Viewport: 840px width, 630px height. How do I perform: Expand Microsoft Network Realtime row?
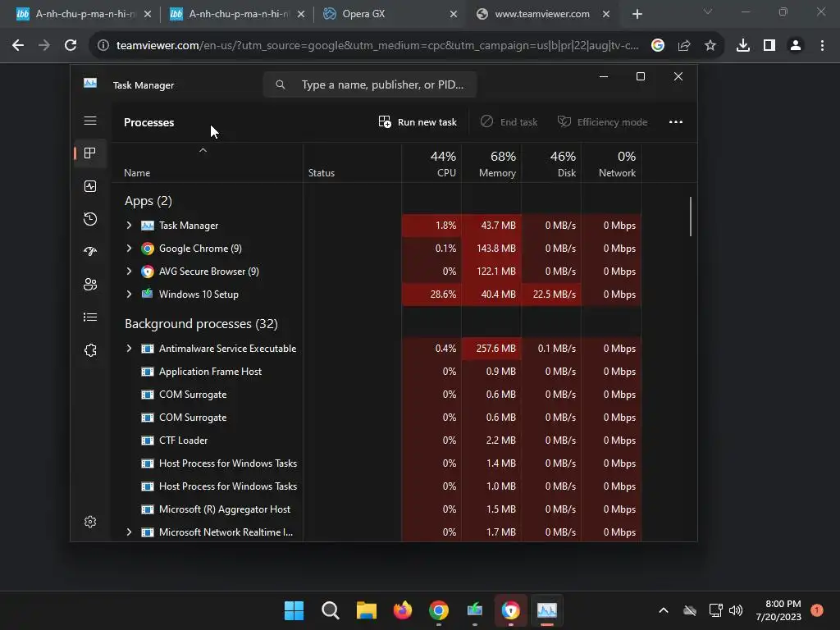click(129, 532)
